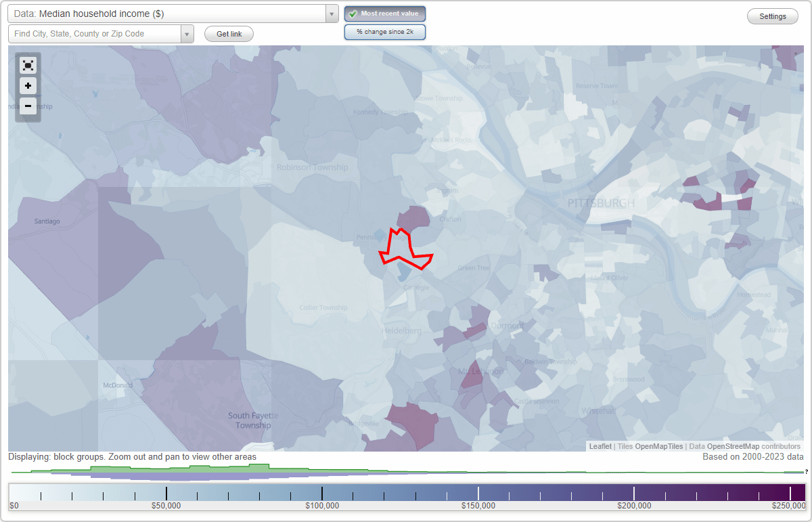Image resolution: width=812 pixels, height=522 pixels.
Task: Click the Get link button
Action: [x=229, y=33]
